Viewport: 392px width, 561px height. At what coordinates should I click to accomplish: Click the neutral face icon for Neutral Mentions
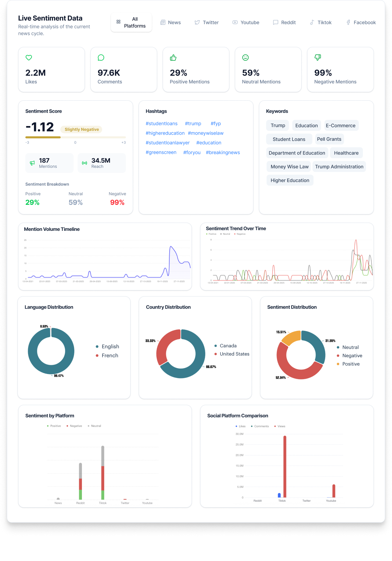click(x=245, y=58)
